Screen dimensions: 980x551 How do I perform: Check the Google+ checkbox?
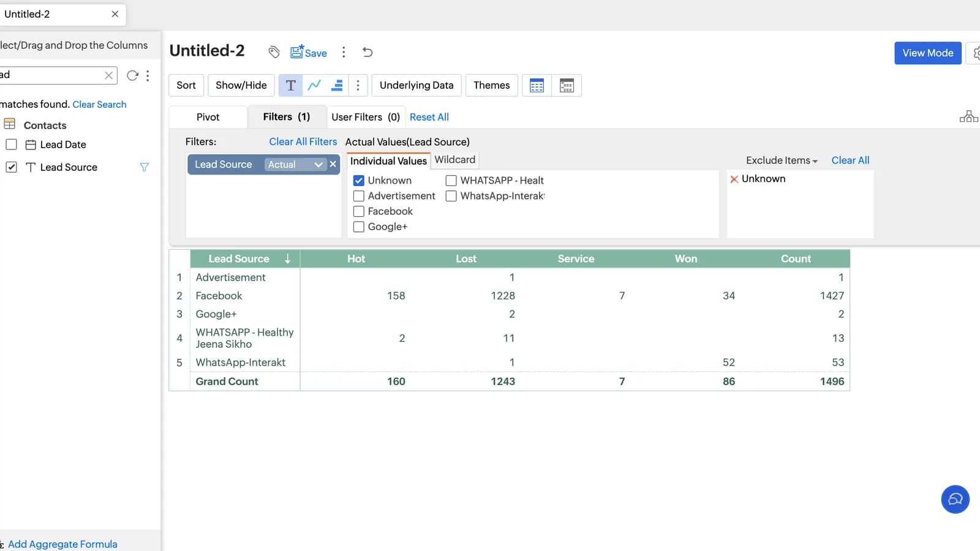click(359, 227)
